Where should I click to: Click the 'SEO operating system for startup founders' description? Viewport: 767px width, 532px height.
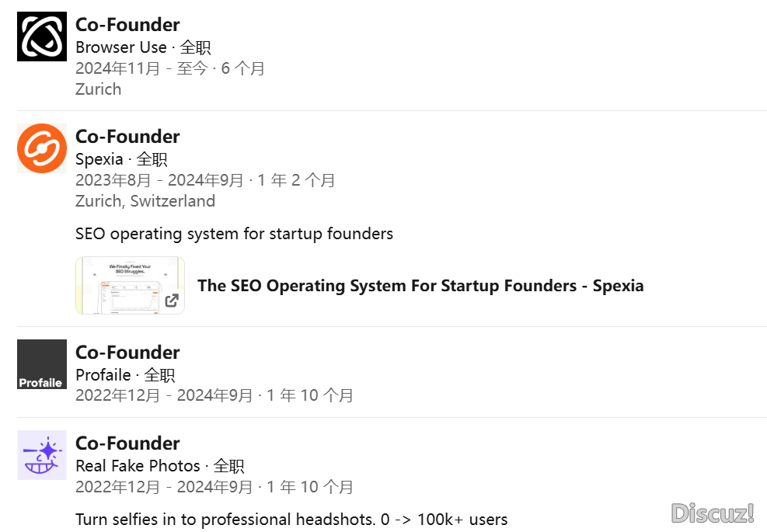[x=235, y=234]
